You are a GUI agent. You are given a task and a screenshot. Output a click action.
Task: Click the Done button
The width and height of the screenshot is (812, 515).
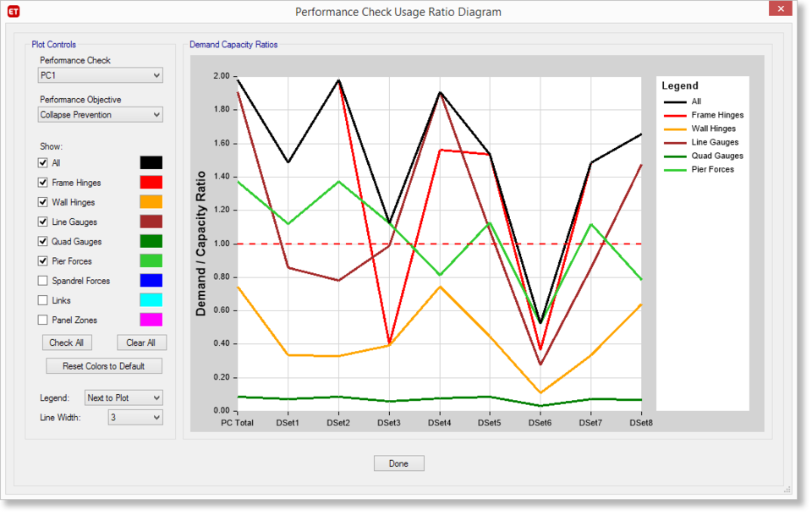click(398, 463)
